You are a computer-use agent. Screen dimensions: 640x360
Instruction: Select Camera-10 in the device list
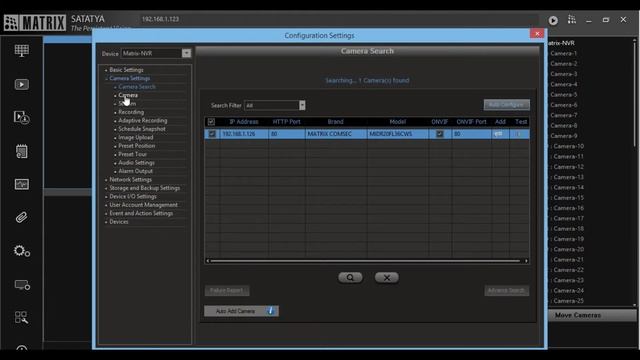(x=569, y=146)
